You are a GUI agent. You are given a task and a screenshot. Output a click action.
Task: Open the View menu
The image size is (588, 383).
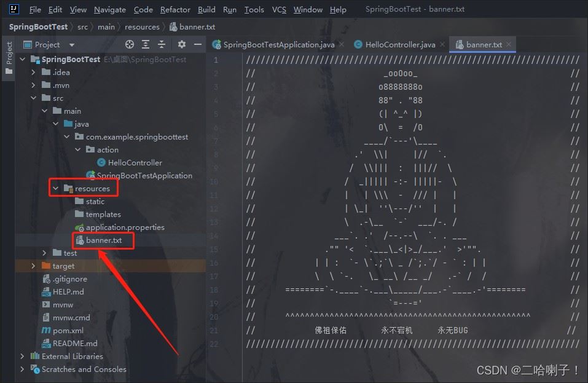point(79,9)
